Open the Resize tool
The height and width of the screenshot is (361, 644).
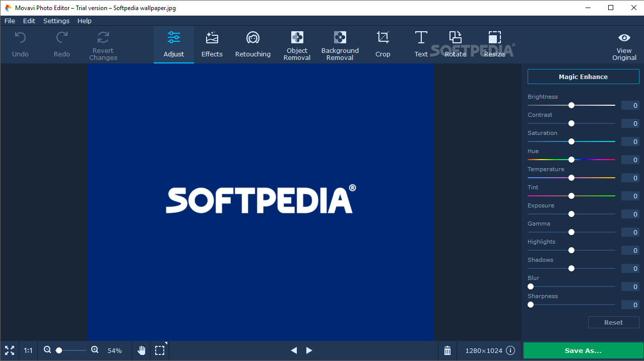coord(495,44)
